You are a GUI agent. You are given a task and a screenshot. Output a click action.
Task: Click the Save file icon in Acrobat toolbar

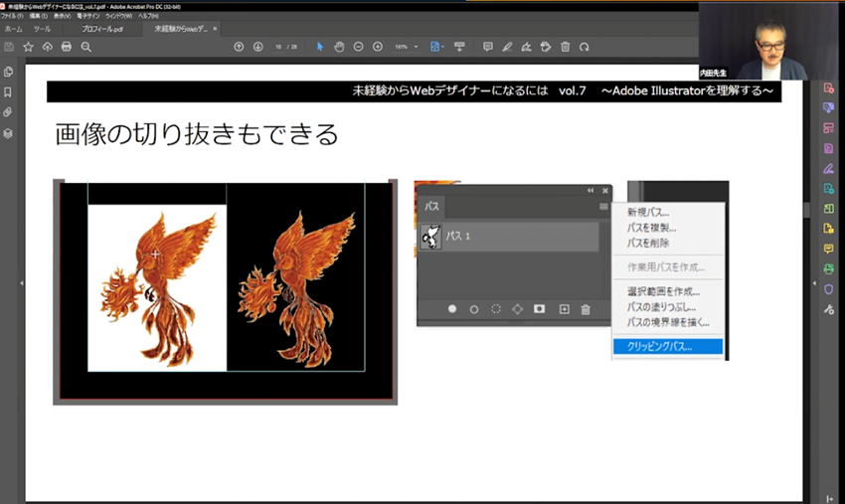[x=9, y=47]
